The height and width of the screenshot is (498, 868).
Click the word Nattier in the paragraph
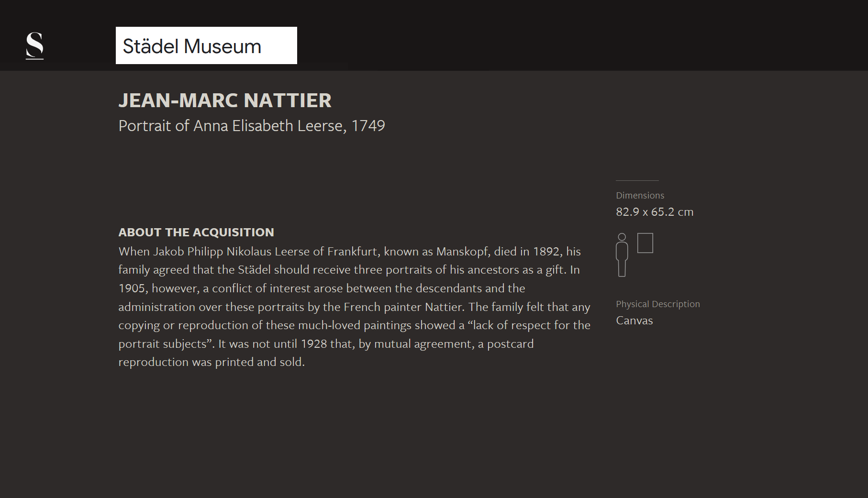445,307
